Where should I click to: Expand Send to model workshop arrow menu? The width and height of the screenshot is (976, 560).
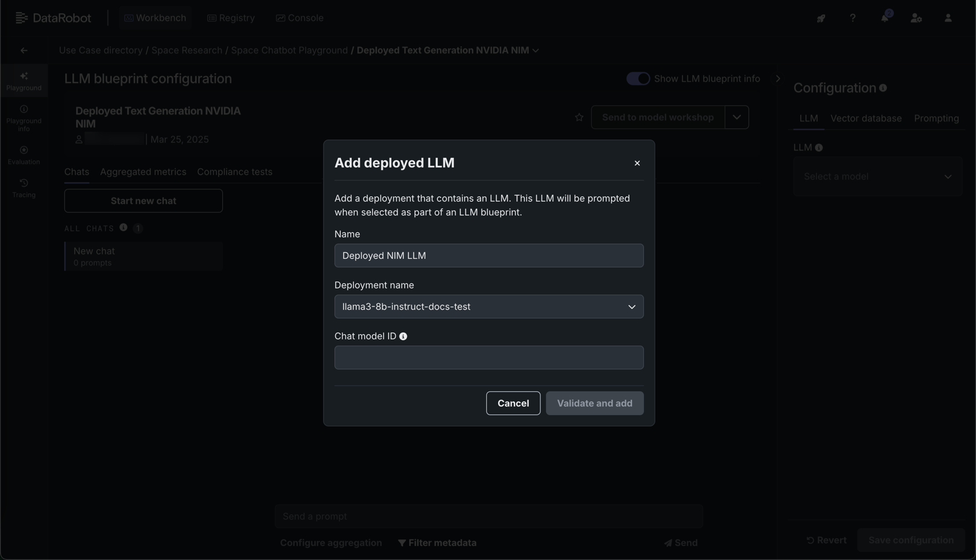pos(736,117)
